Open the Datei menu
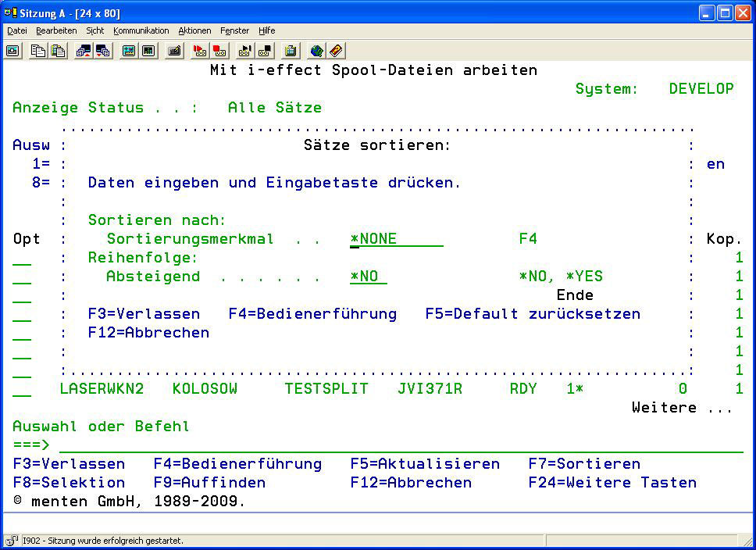 click(17, 30)
